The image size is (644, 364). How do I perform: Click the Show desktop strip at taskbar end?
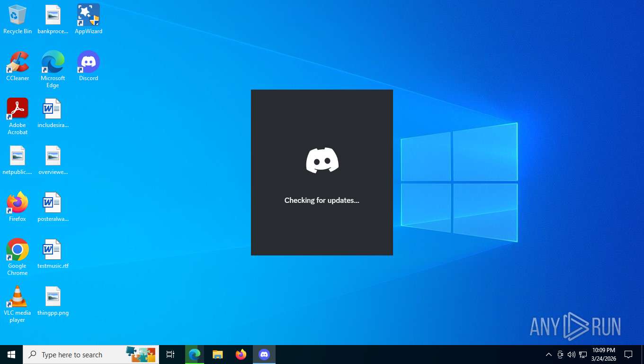(642, 355)
